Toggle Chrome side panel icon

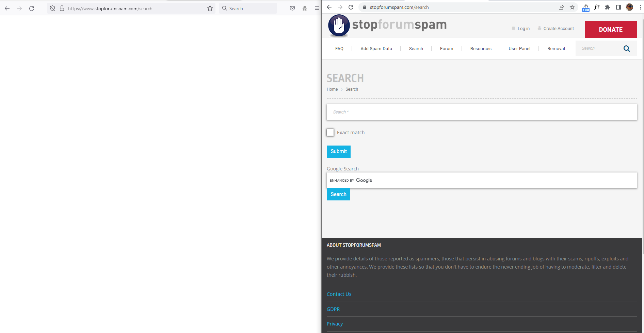[x=618, y=7]
